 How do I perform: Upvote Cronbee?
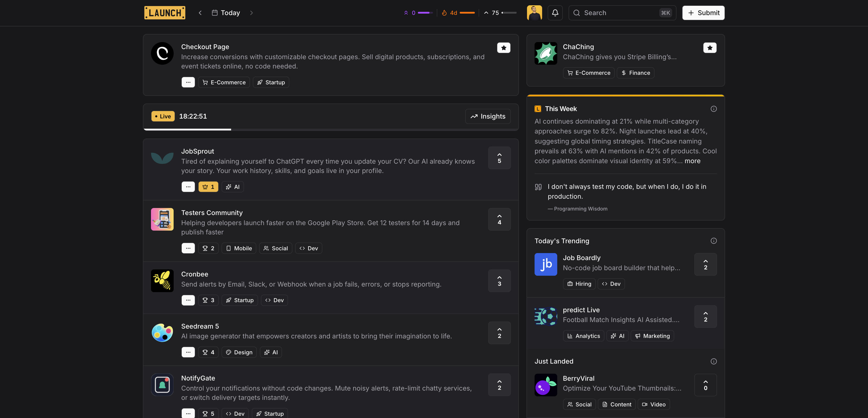(x=499, y=281)
